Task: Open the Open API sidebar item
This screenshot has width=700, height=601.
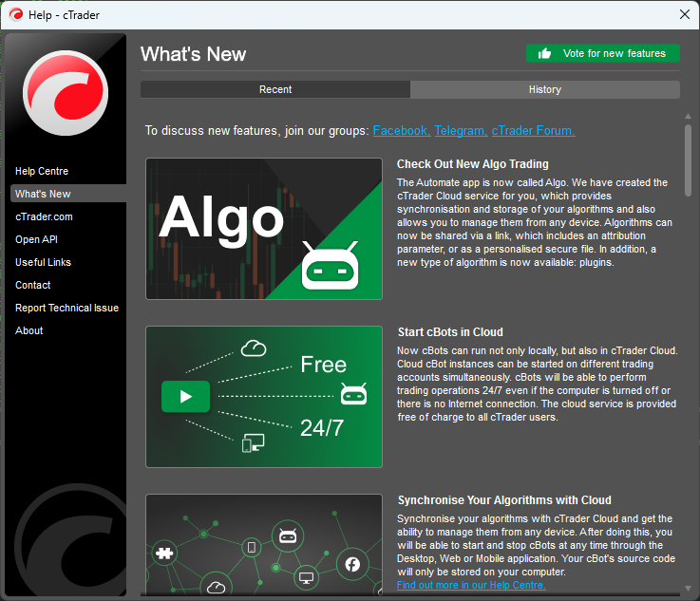Action: [x=37, y=239]
